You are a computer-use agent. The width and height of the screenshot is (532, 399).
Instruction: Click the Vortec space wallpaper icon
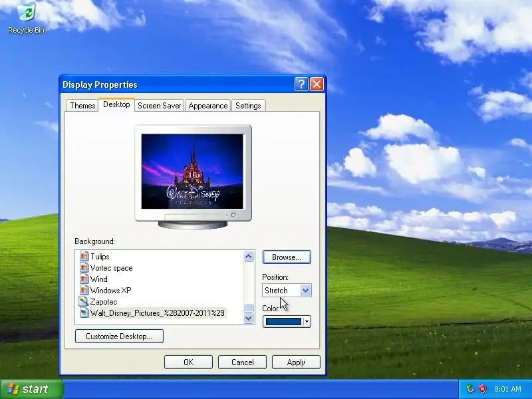pyautogui.click(x=84, y=267)
